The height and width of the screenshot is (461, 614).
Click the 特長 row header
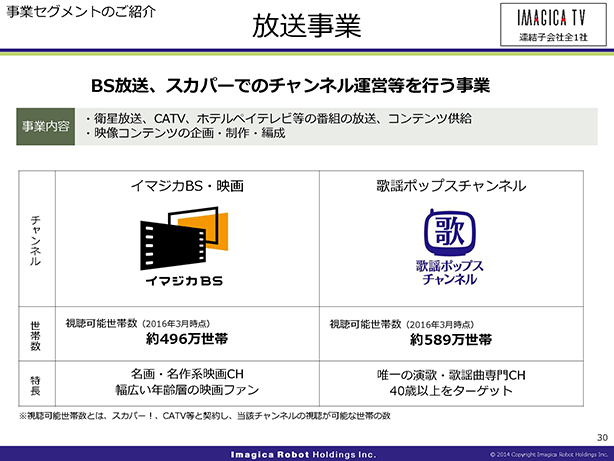(36, 385)
